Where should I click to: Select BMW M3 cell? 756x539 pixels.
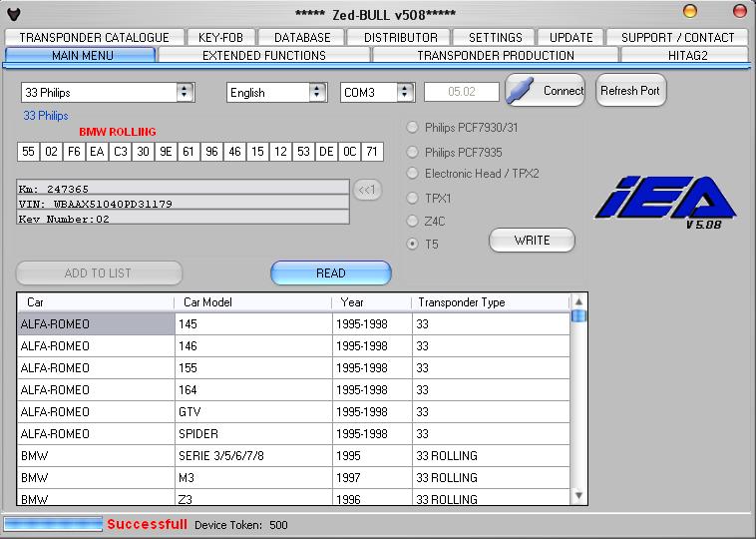[253, 478]
